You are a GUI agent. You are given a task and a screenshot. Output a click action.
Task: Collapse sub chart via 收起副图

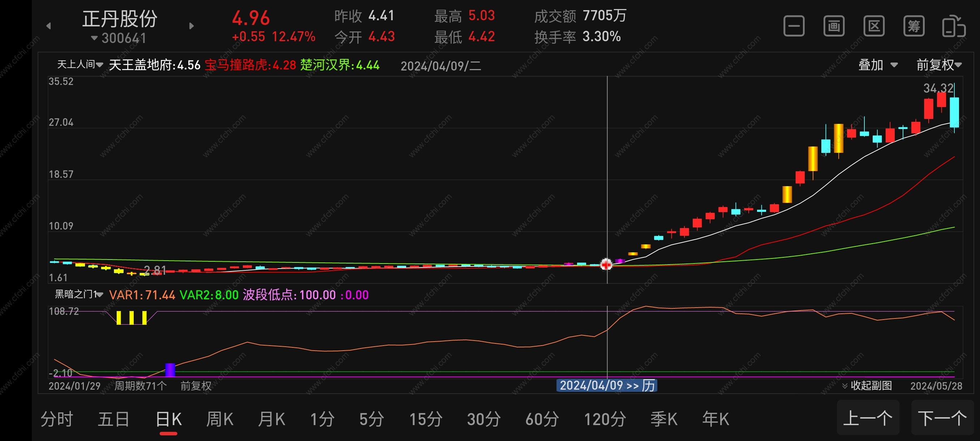click(x=867, y=385)
